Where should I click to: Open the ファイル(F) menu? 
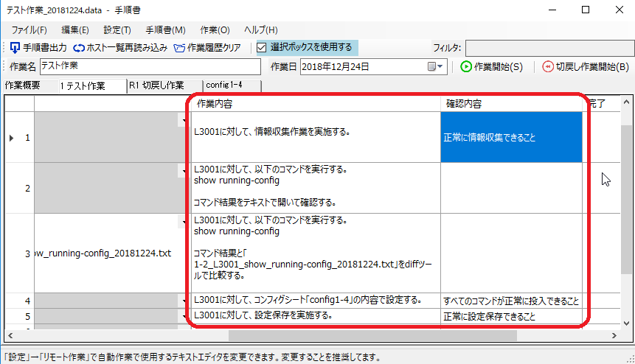29,30
